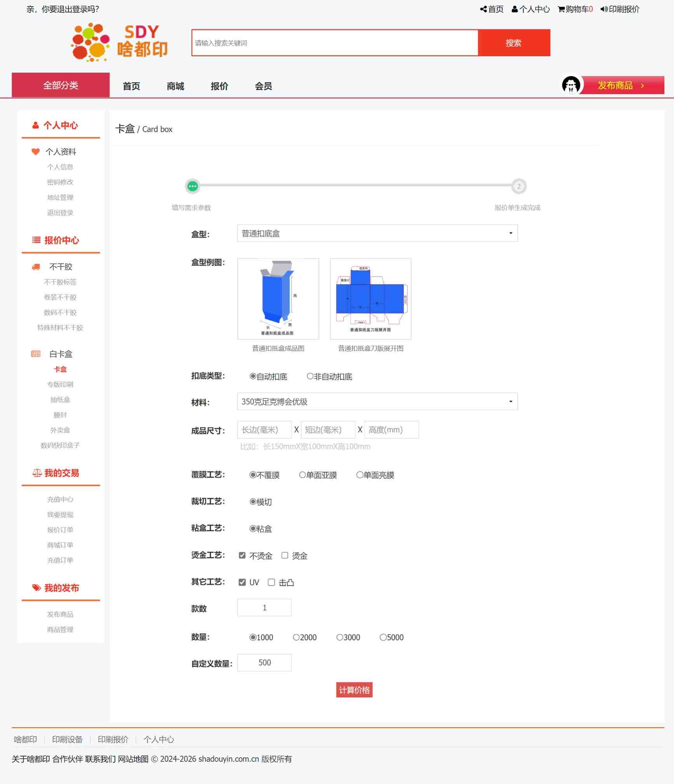Click the 长边(毫米) size input field
674x784 pixels.
(264, 430)
